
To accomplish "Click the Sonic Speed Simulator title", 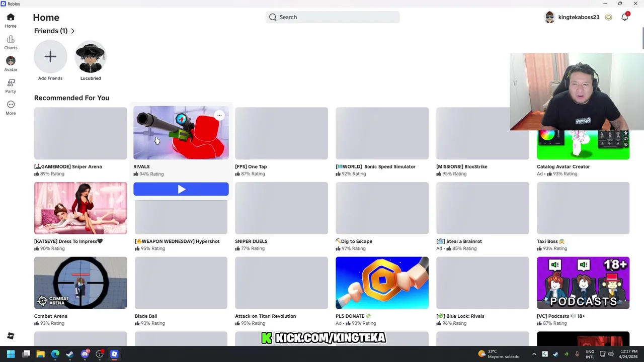I will pyautogui.click(x=375, y=166).
